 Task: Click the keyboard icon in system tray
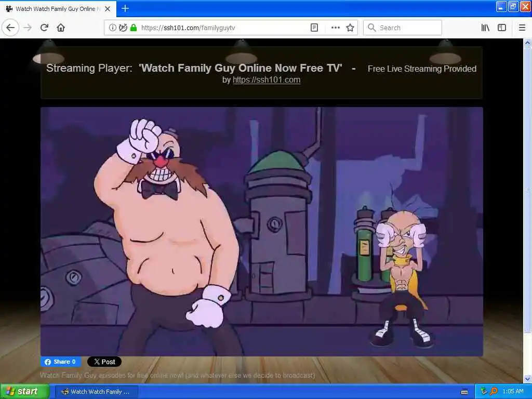coord(464,392)
